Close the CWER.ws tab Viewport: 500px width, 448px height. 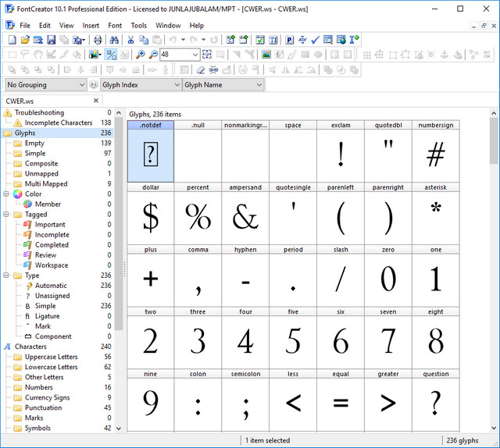point(97,101)
